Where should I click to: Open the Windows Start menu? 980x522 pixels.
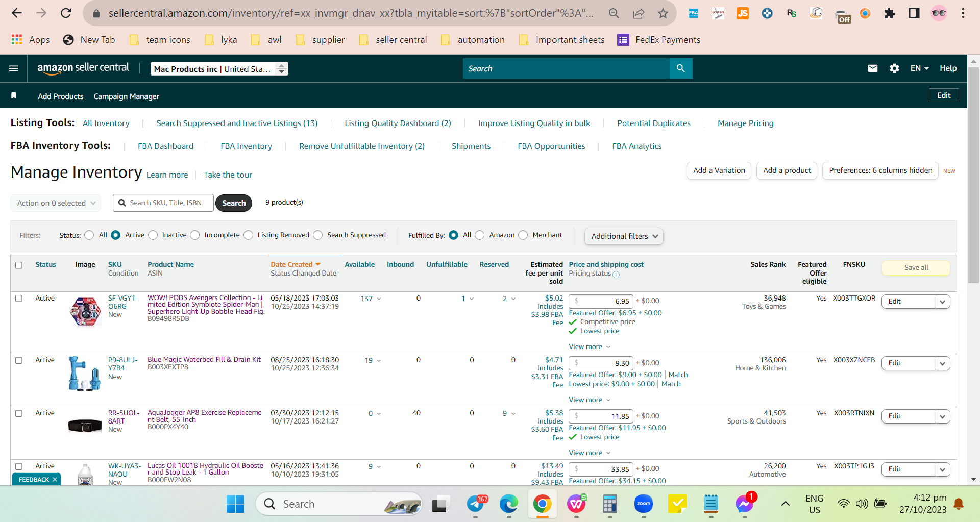[x=235, y=504]
